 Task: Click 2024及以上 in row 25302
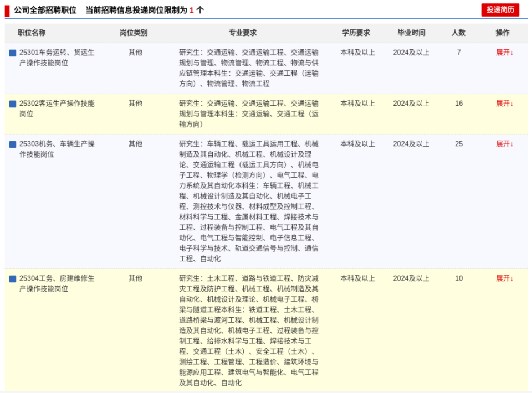pos(411,104)
